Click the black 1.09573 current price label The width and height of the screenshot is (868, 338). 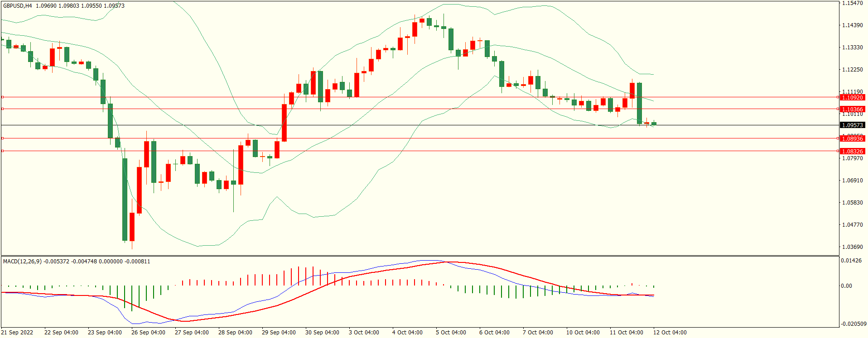point(852,125)
